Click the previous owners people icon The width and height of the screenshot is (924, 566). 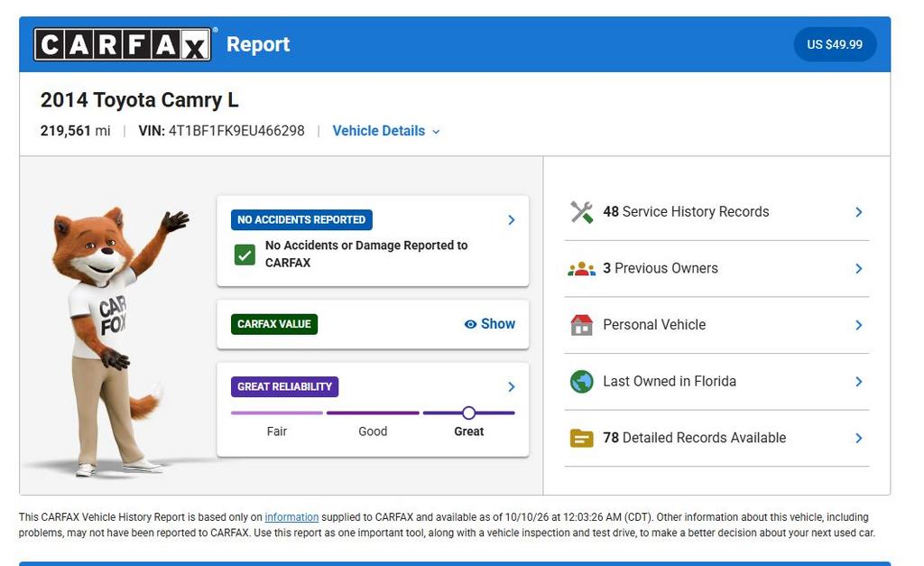click(x=582, y=269)
